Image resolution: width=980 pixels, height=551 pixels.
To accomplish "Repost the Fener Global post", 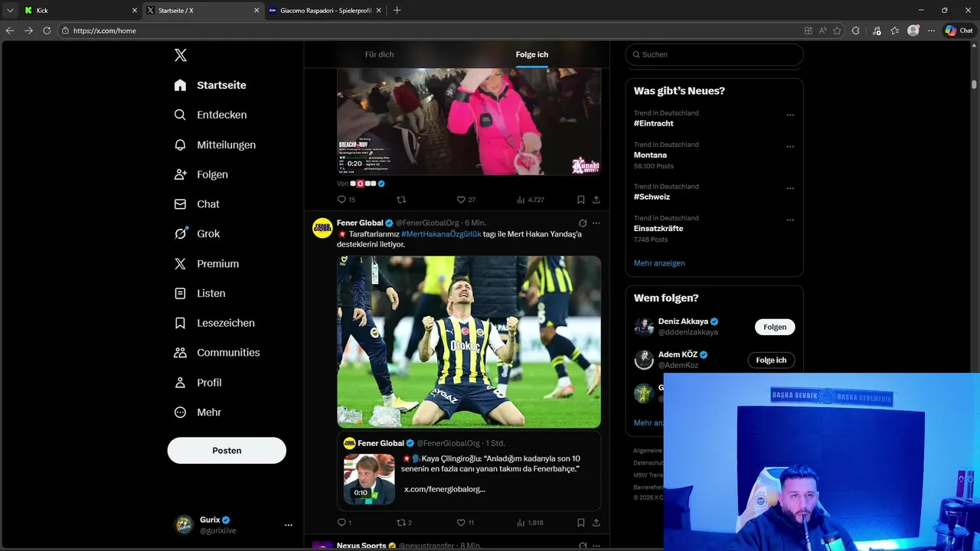I will point(404,523).
